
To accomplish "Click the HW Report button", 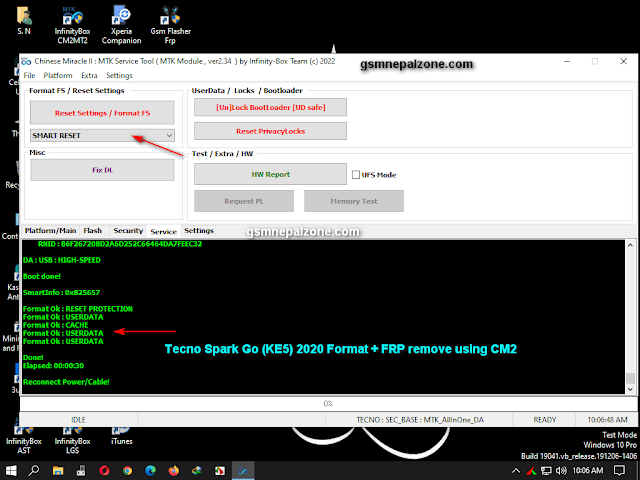I will click(271, 174).
